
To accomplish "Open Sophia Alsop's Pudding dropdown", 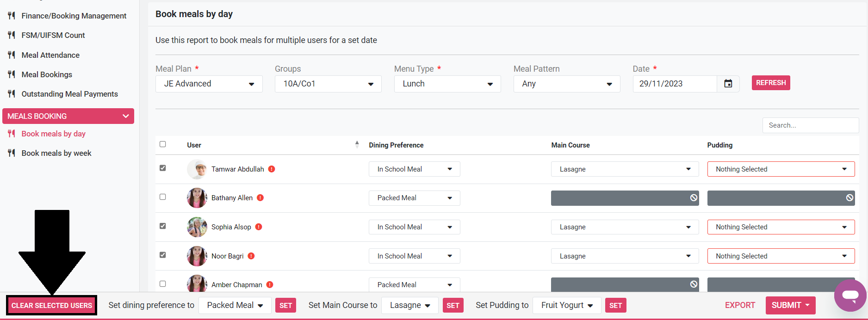I will [x=781, y=227].
